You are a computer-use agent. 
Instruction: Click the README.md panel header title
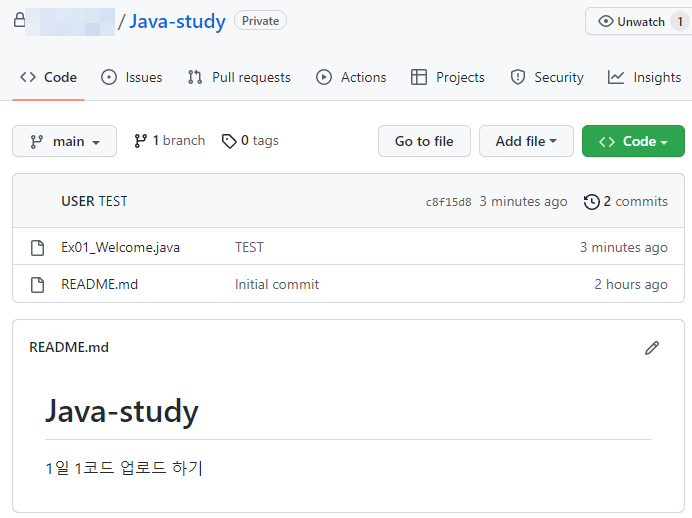[69, 347]
